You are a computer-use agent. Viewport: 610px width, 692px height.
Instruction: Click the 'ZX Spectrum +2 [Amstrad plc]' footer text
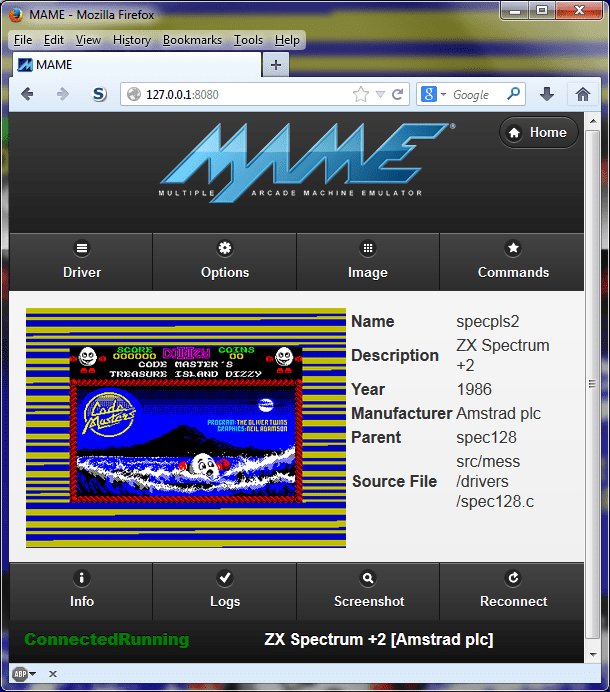tap(379, 639)
